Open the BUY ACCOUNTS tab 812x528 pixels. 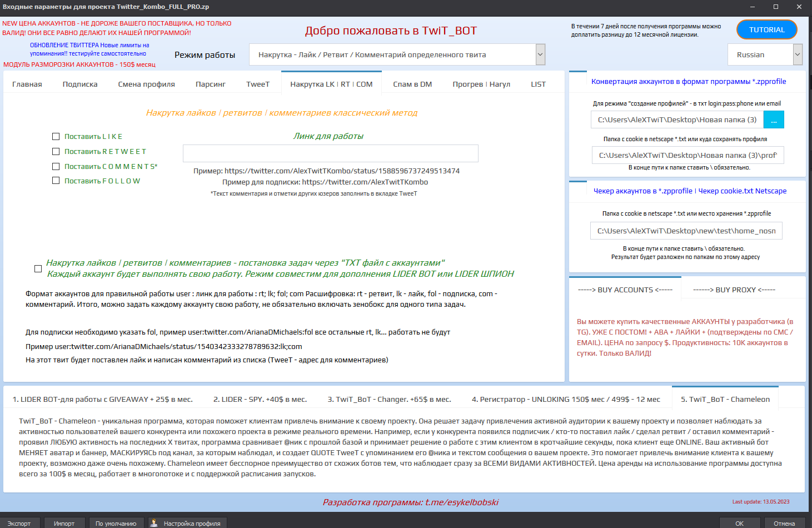coord(625,290)
